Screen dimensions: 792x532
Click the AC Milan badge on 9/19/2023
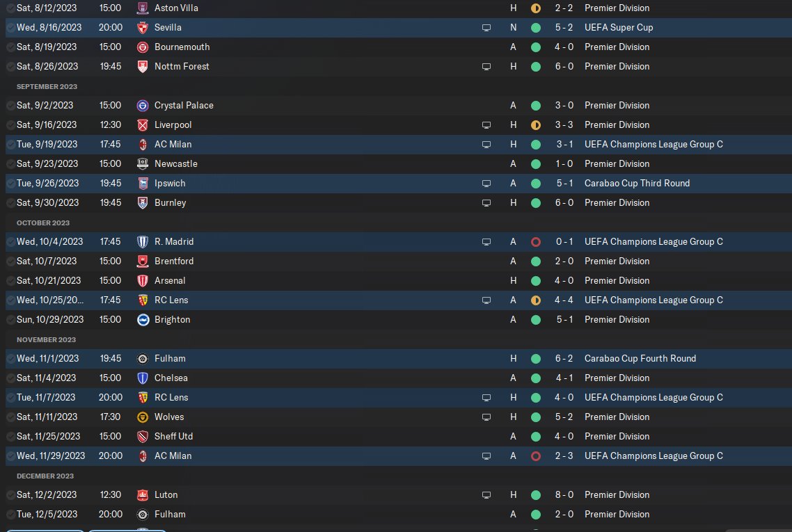pyautogui.click(x=143, y=145)
